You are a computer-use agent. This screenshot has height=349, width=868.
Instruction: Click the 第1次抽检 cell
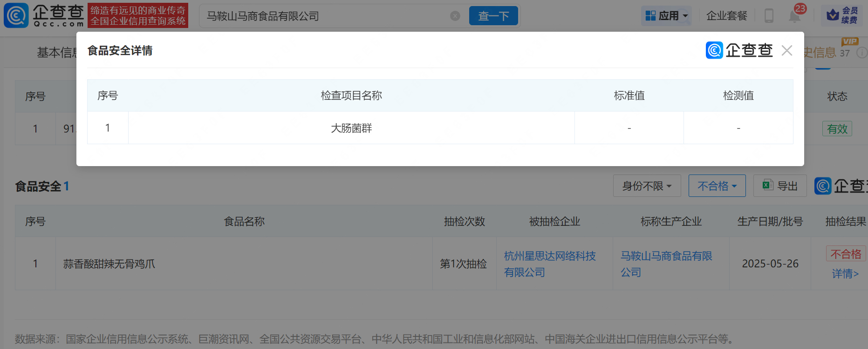tap(464, 264)
